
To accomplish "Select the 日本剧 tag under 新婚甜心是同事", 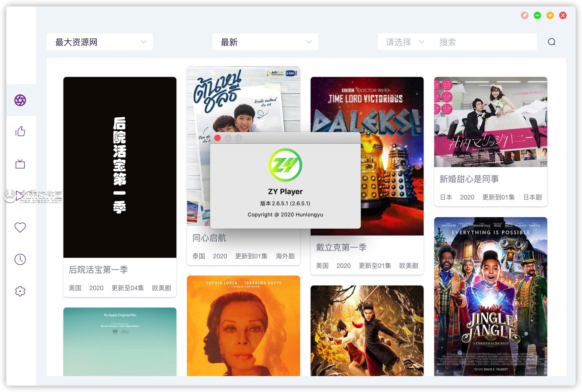I will pos(532,197).
